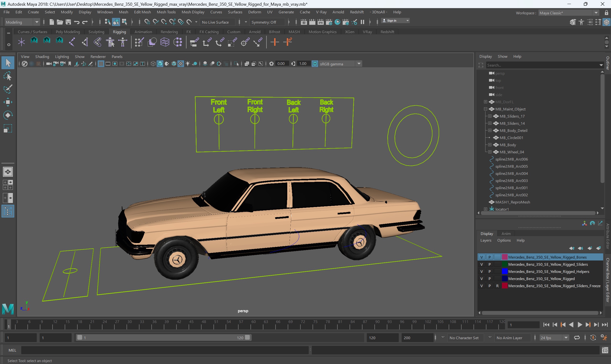Click the Open Scene folder icon

pyautogui.click(x=60, y=22)
